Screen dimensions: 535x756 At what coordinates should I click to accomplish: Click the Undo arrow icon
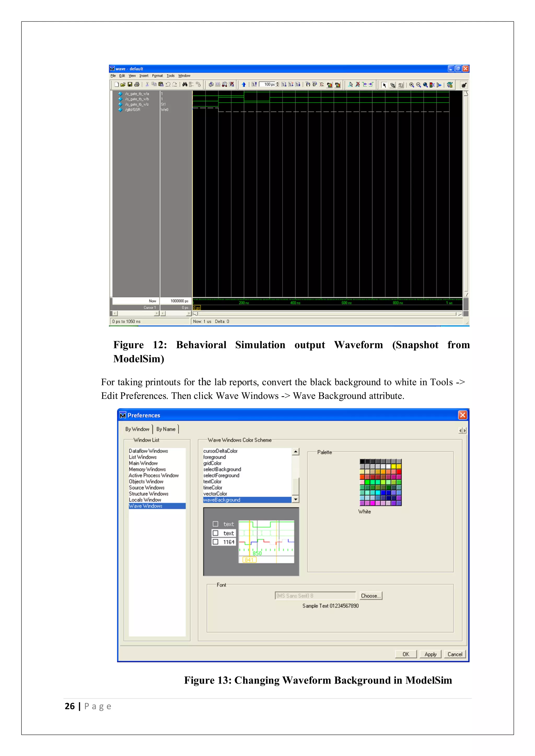tap(168, 85)
